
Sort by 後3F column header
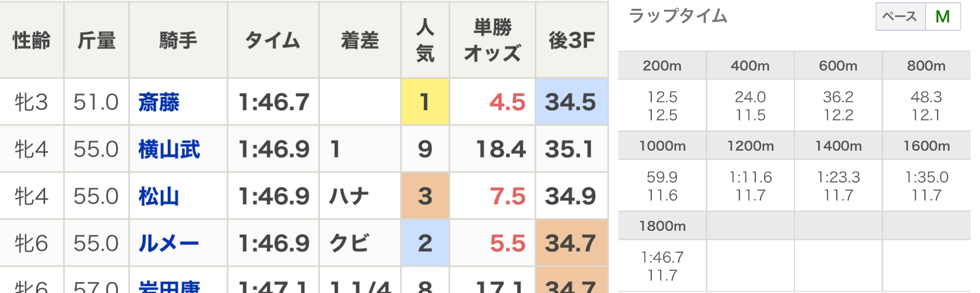click(x=572, y=40)
